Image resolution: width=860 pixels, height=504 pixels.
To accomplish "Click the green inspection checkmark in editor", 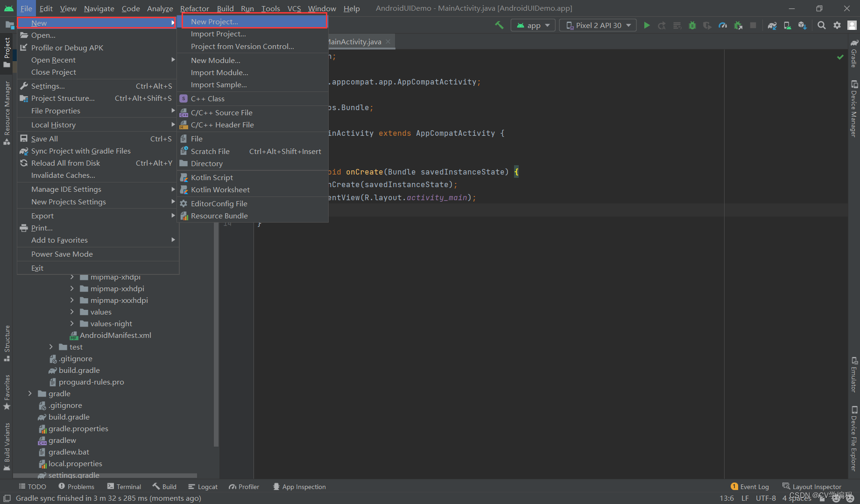I will point(840,57).
